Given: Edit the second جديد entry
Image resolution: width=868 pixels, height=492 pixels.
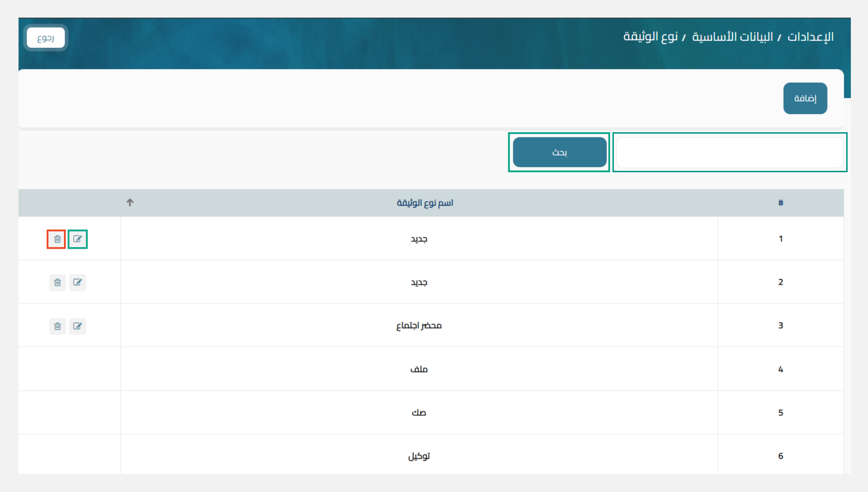Looking at the screenshot, I should 78,282.
